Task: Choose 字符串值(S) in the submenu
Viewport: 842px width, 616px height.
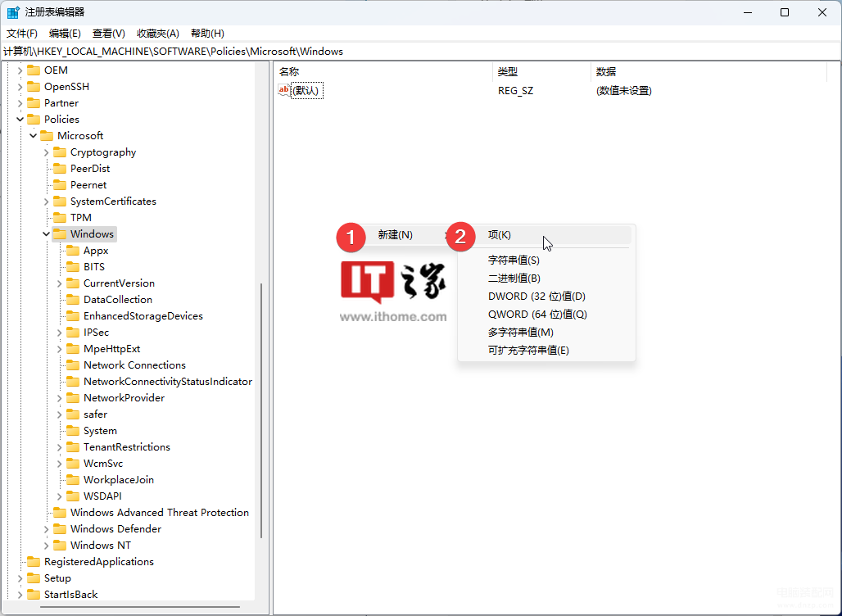Action: point(546,260)
